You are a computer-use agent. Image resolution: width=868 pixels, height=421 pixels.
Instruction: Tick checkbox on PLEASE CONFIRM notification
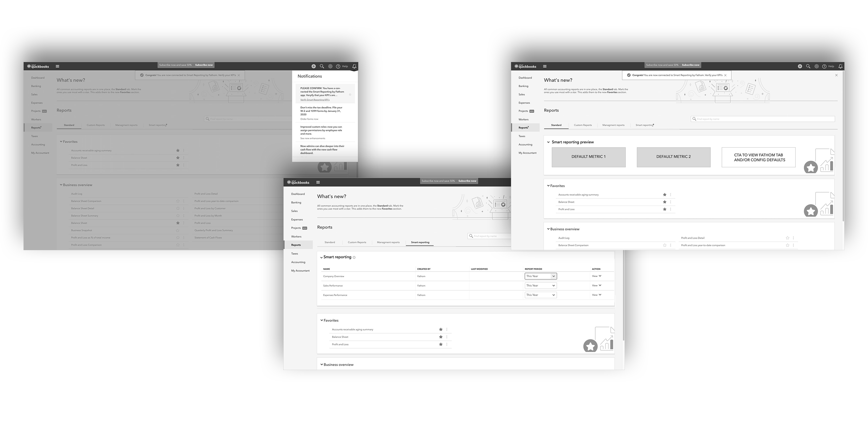(350, 95)
